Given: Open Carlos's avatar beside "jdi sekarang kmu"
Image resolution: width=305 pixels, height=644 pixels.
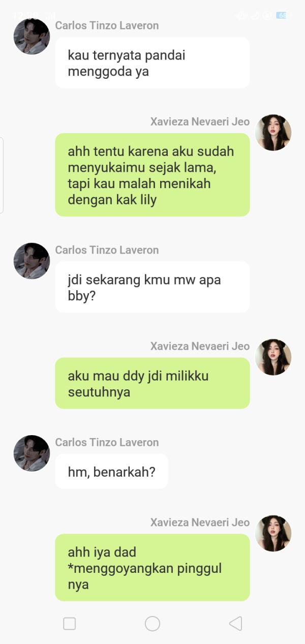Looking at the screenshot, I should 32,261.
